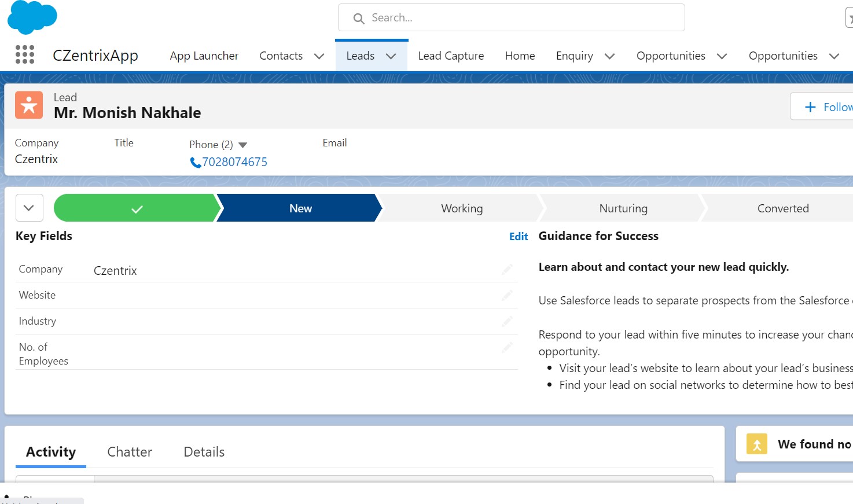Expand the Leads tab chevron menu
The width and height of the screenshot is (853, 504).
click(391, 56)
